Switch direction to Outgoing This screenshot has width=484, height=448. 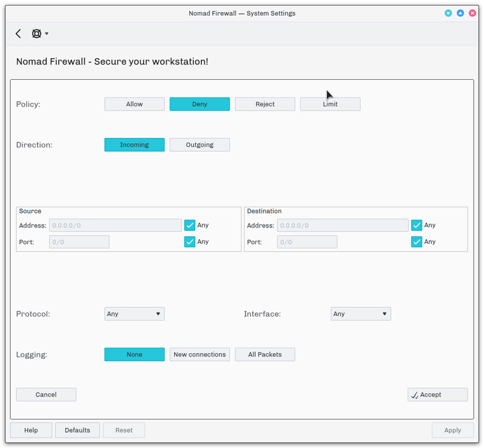point(200,144)
